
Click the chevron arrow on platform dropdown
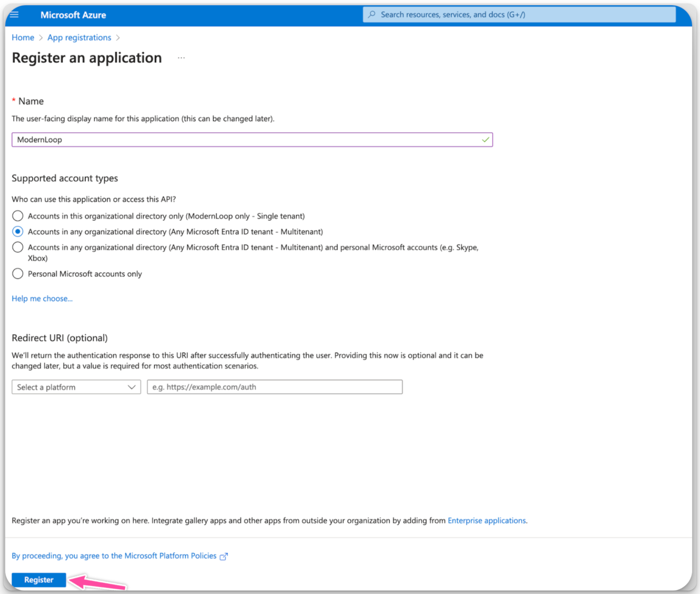coord(132,387)
